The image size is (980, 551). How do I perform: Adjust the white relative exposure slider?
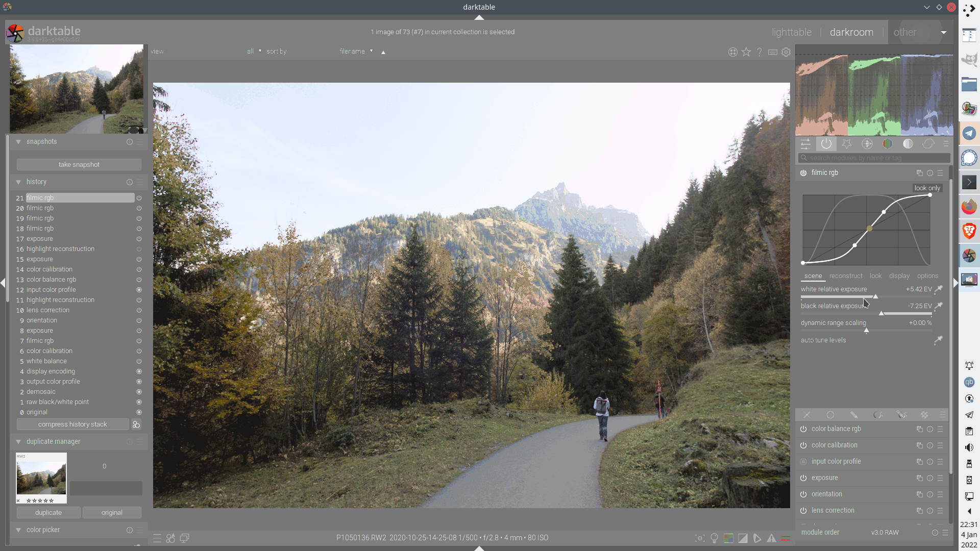coord(875,296)
